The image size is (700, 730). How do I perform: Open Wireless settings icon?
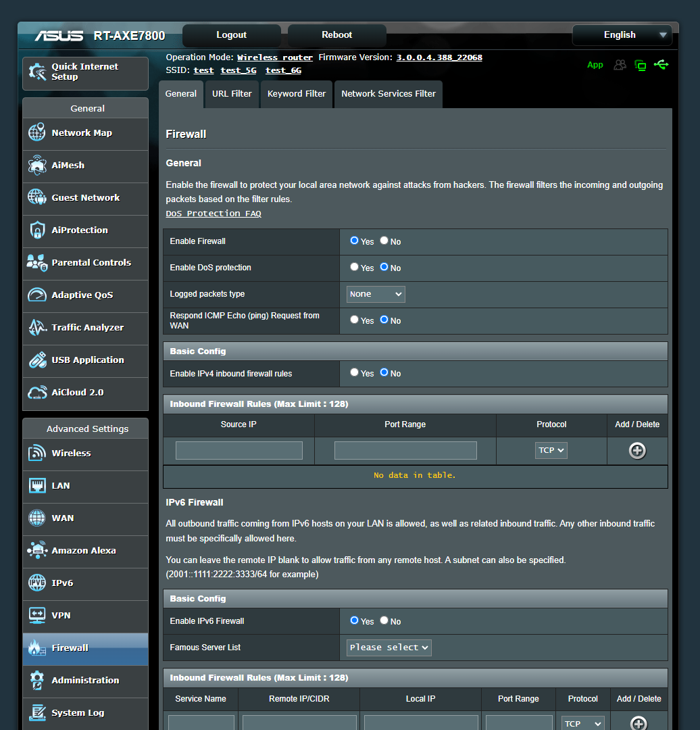click(37, 453)
